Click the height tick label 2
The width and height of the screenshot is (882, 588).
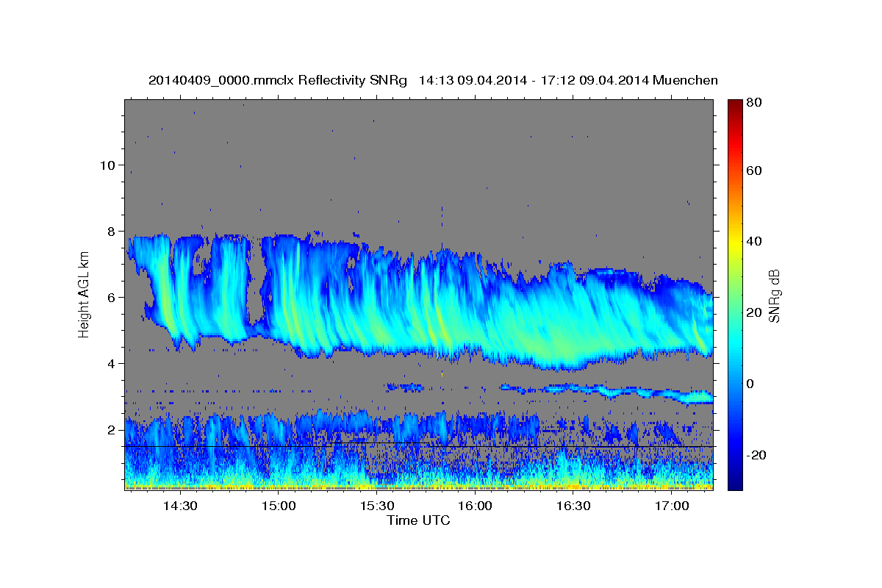click(x=113, y=430)
